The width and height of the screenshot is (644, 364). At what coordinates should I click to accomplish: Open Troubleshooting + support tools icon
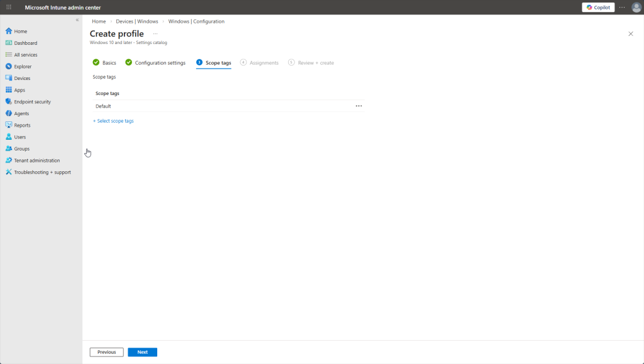tap(9, 172)
